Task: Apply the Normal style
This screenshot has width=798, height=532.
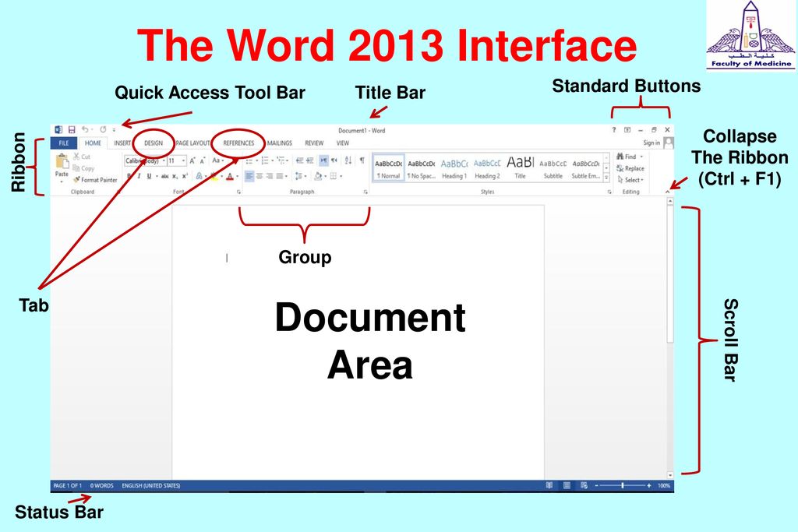Action: (389, 167)
